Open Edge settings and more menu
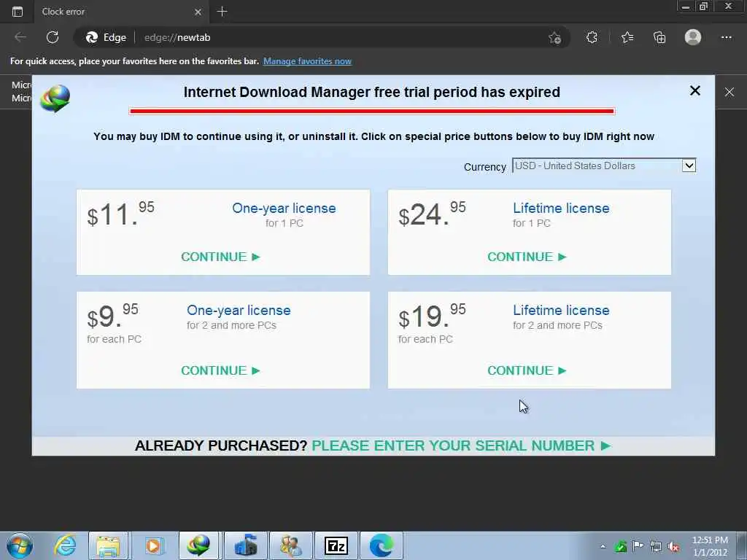 point(726,37)
